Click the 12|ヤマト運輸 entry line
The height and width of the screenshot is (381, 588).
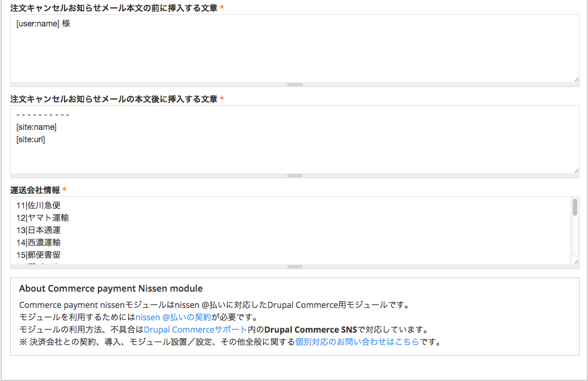tap(43, 218)
